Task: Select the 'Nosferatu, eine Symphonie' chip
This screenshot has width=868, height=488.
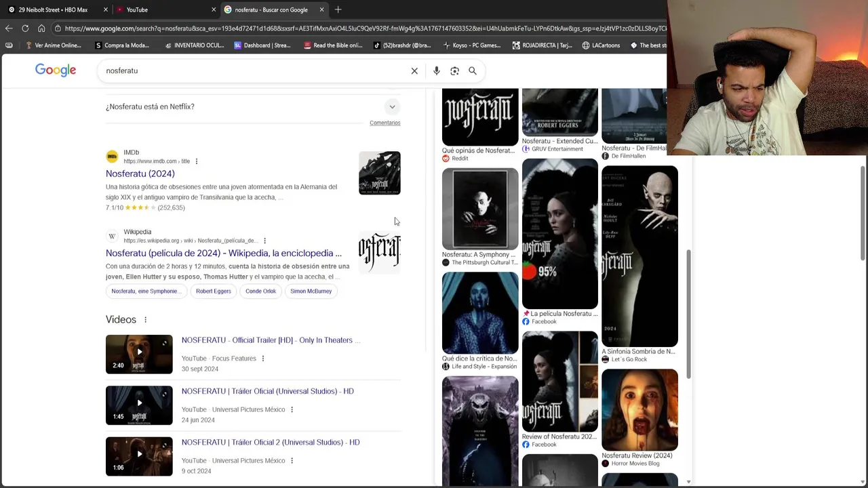Action: pyautogui.click(x=146, y=291)
